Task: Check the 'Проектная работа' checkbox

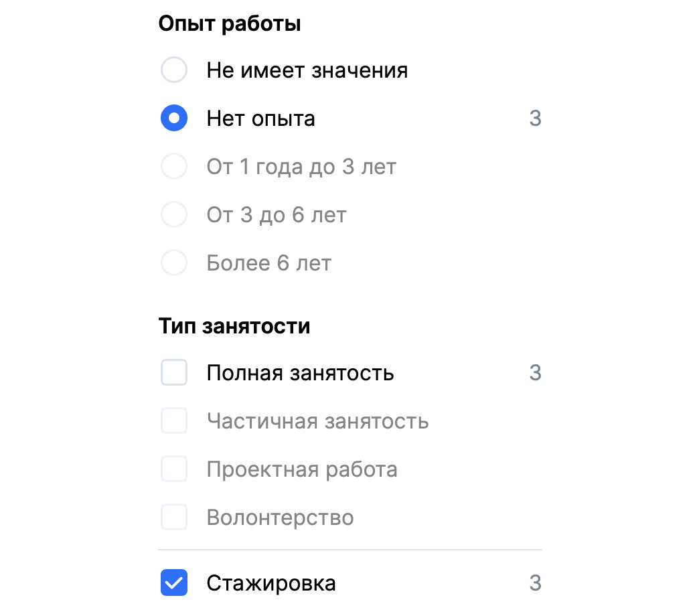Action: point(174,469)
